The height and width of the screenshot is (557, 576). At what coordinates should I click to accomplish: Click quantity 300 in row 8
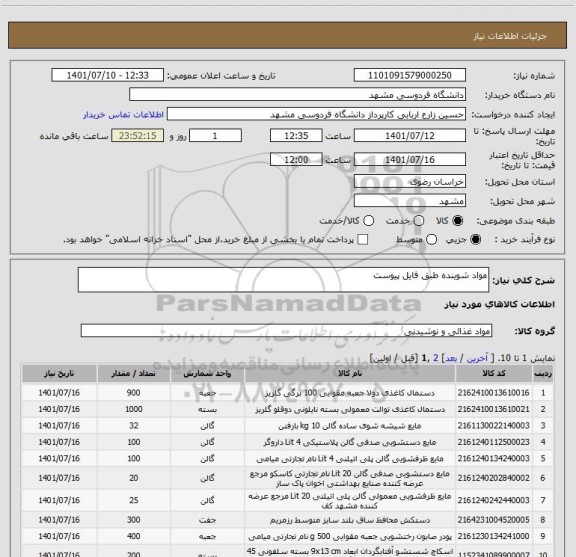134,520
